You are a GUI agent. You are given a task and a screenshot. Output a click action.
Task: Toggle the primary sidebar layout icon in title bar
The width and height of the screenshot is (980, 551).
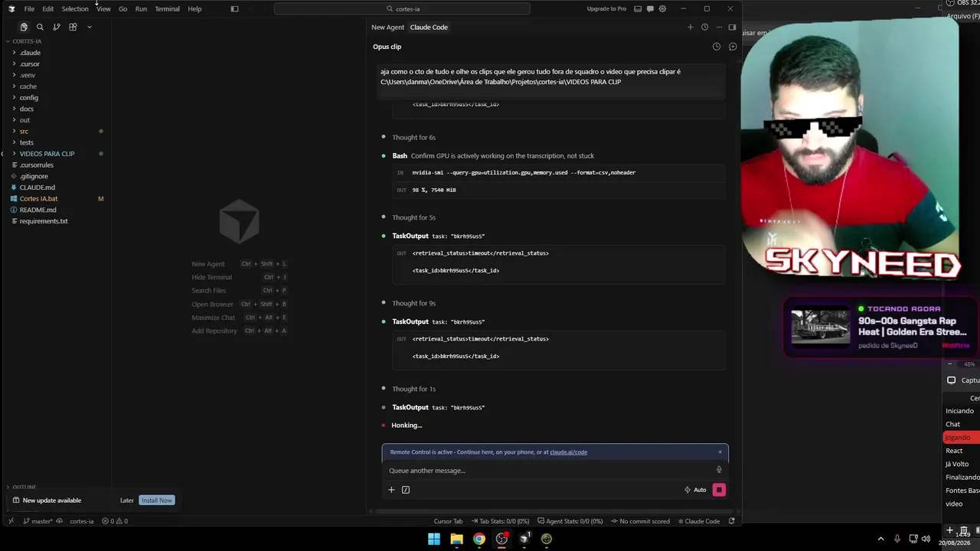point(235,9)
